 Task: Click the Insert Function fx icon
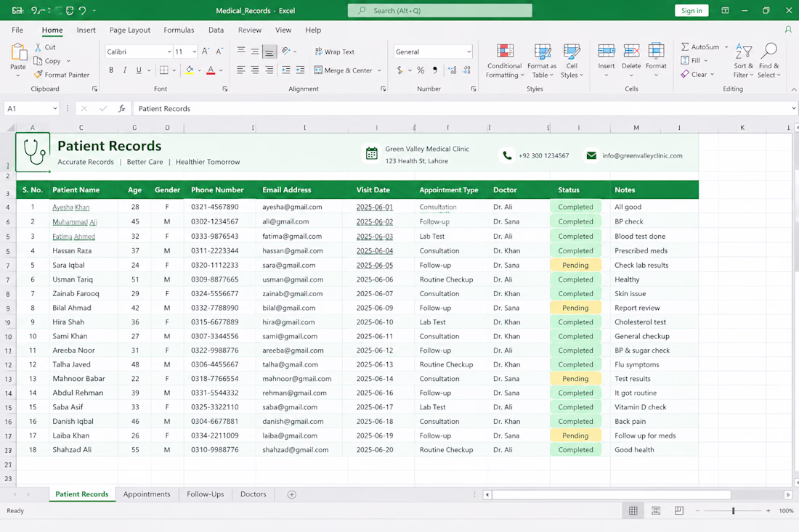tap(122, 108)
